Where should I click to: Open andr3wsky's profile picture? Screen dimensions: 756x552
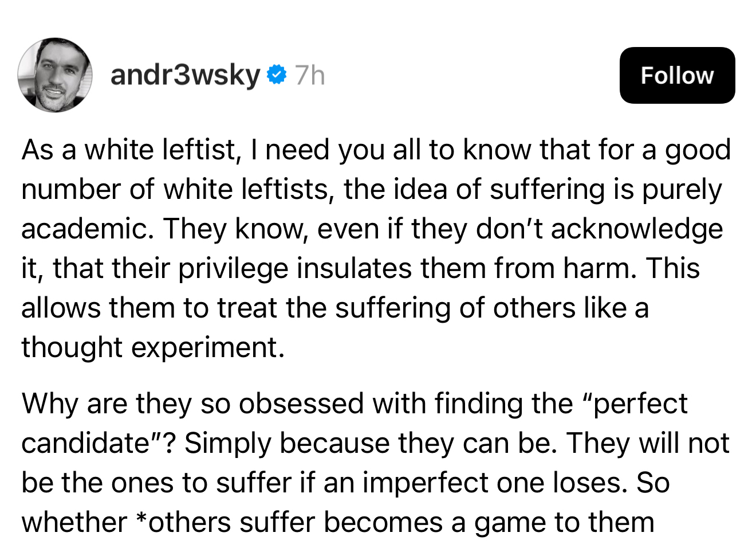(x=55, y=75)
